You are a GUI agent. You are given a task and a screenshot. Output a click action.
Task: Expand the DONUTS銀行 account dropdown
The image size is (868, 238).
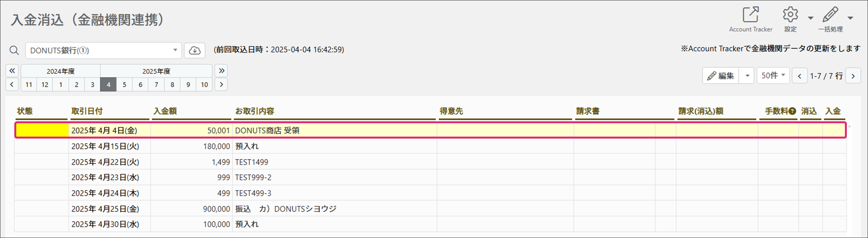[175, 50]
